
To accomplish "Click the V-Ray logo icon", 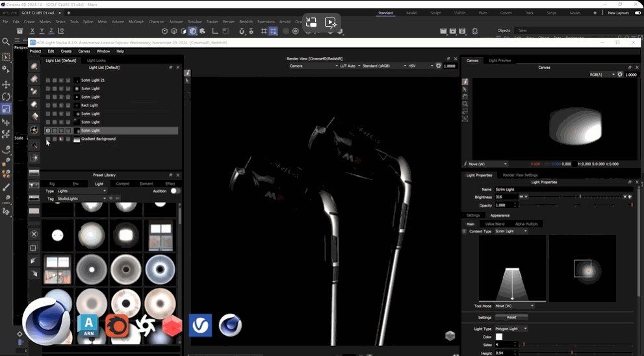I will [200, 325].
